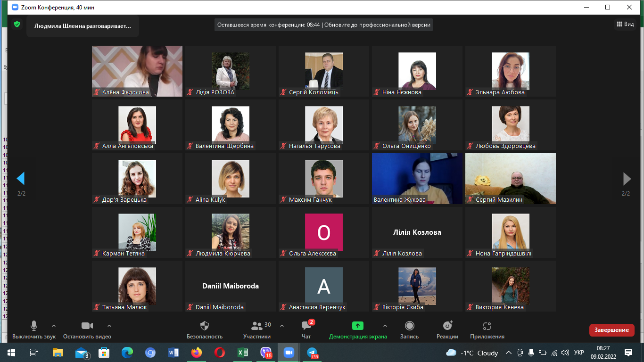Image resolution: width=644 pixels, height=362 pixels.
Task: Open the Реакции reactions menu
Action: 447,330
